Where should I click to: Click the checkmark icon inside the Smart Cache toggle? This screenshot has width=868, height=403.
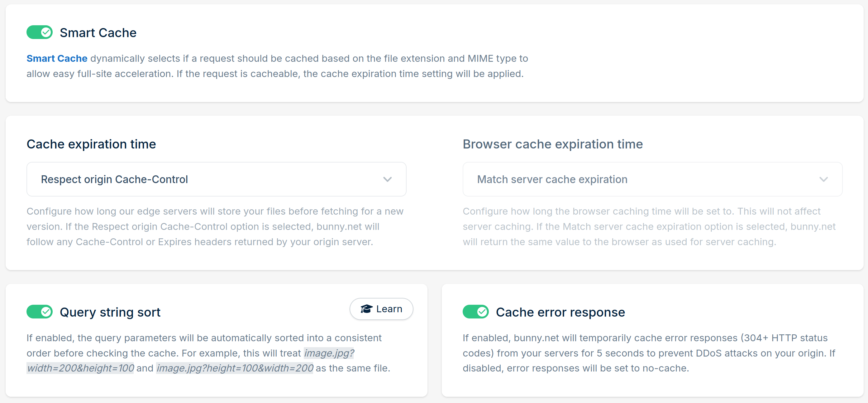pos(46,32)
